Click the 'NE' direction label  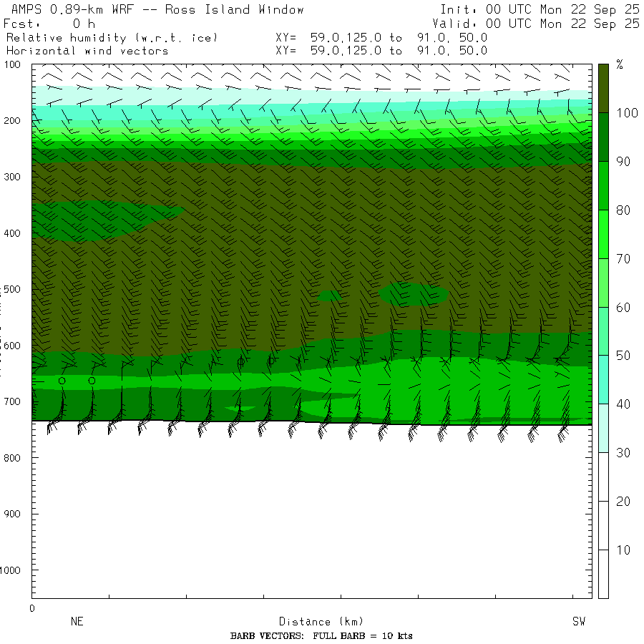point(77,621)
